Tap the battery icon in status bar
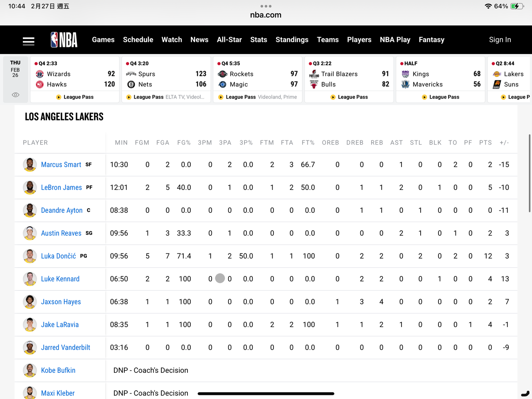The image size is (532, 399). 517,6
